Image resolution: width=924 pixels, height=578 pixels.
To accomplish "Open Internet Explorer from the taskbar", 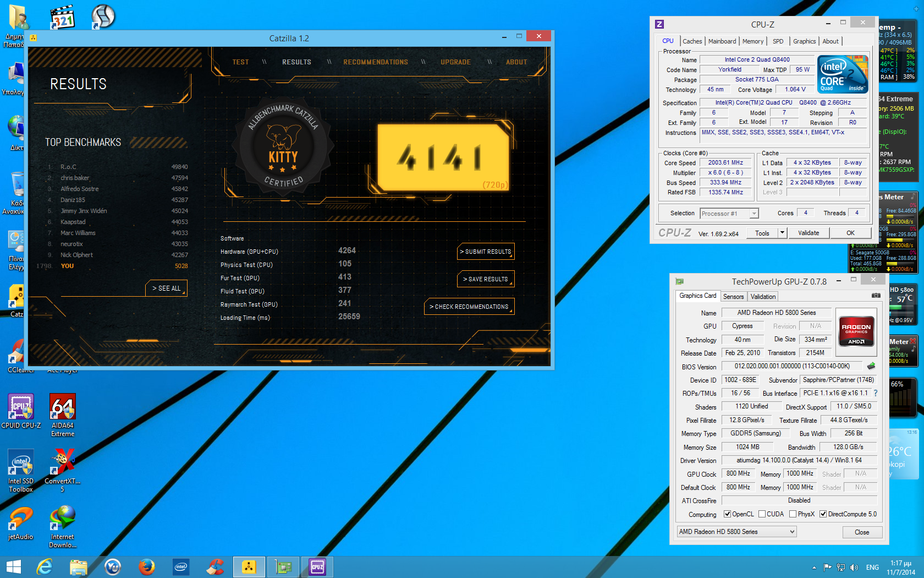I will click(44, 567).
